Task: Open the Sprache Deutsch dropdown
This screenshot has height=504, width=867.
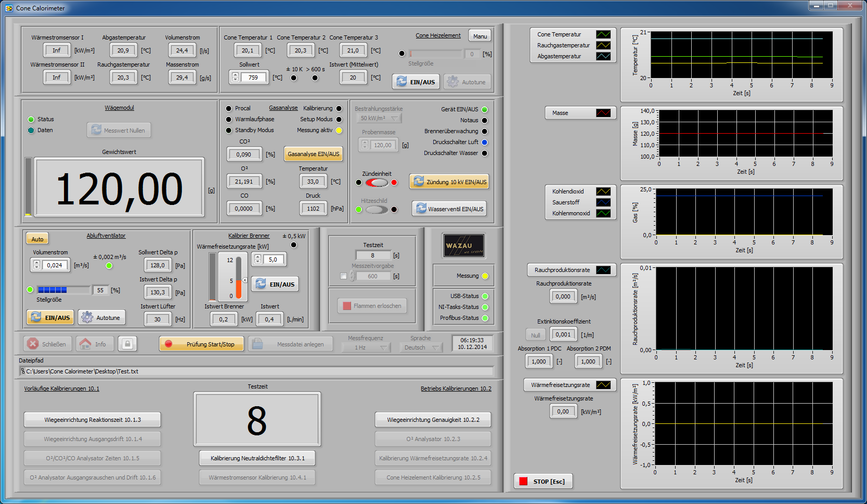Action: click(x=421, y=347)
